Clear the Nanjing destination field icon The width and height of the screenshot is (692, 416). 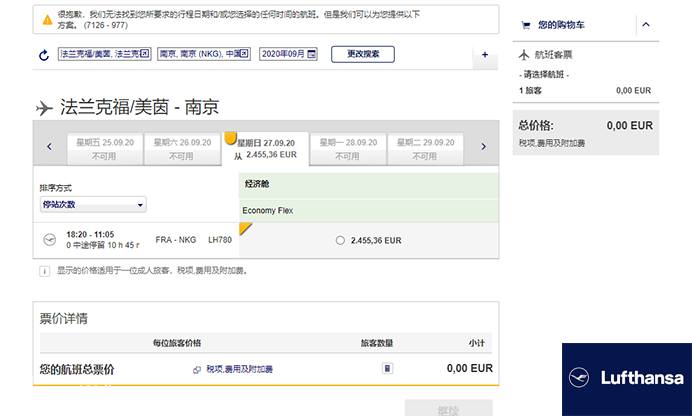pos(244,54)
